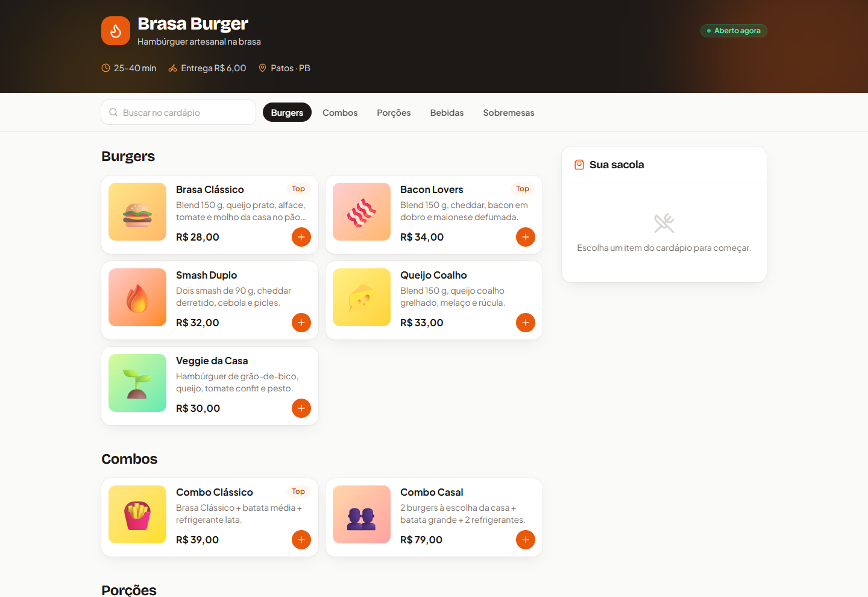The height and width of the screenshot is (597, 868).
Task: Add Combo Clássico with plus icon
Action: pos(301,540)
